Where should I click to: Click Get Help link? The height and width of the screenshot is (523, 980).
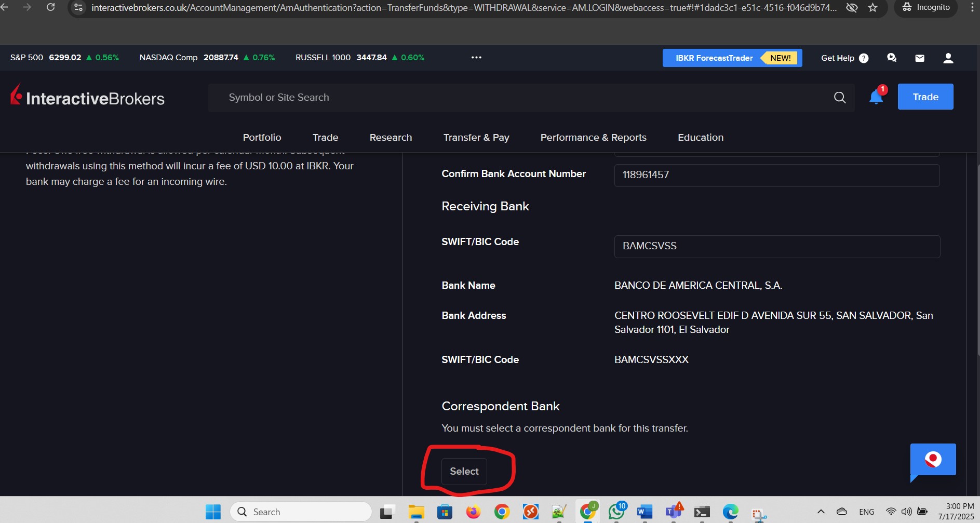click(844, 58)
